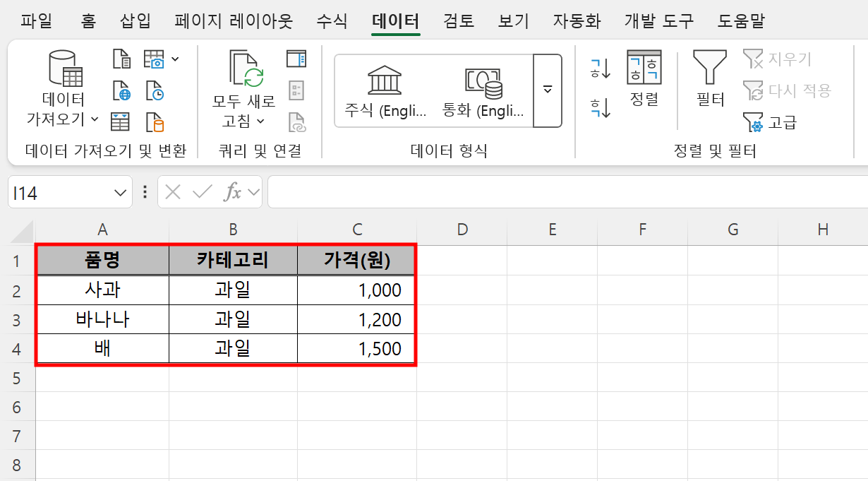Expand the data types gallery arrow

548,90
